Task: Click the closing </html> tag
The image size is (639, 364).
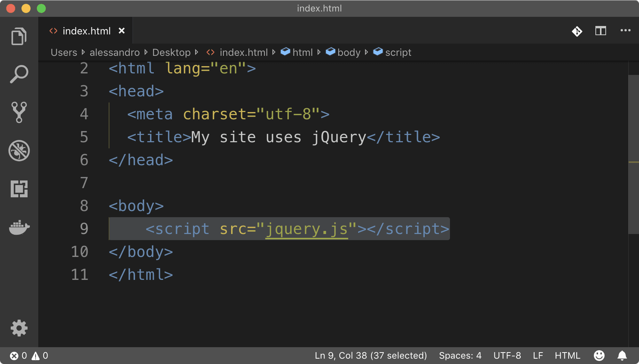Action: pyautogui.click(x=141, y=275)
